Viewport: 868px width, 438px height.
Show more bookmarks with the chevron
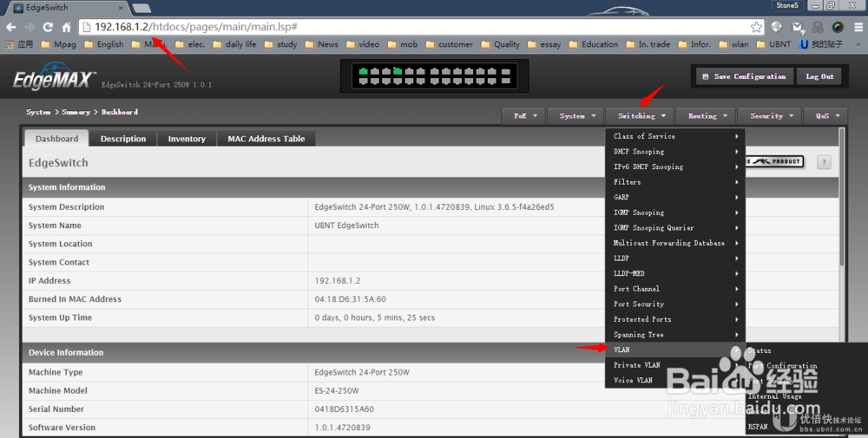click(858, 44)
